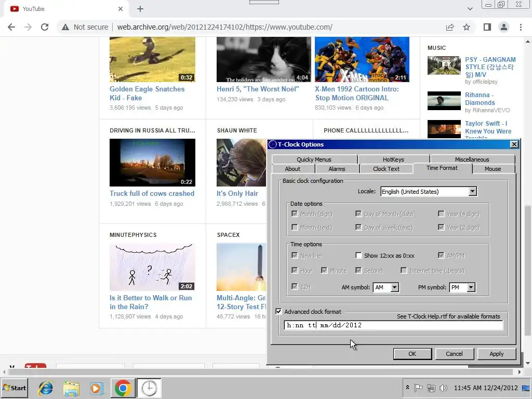Open Henri 5, "The Worst Noël" link
532x399 pixels.
point(258,89)
